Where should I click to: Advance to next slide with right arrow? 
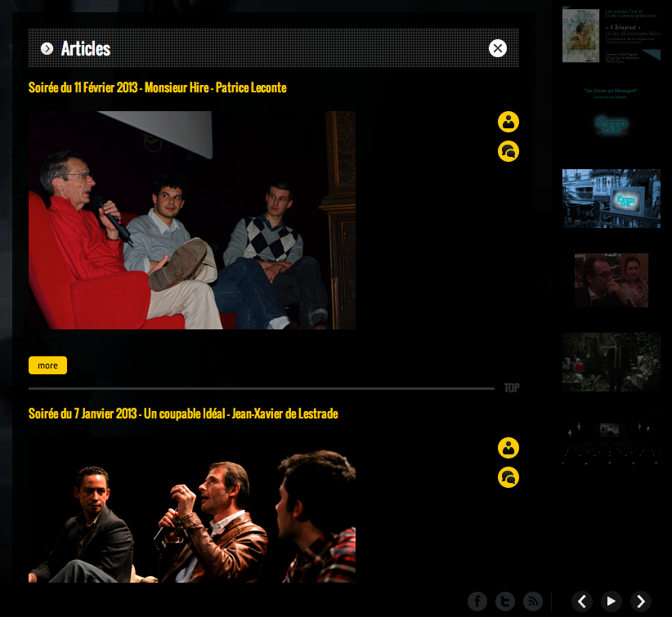(641, 601)
